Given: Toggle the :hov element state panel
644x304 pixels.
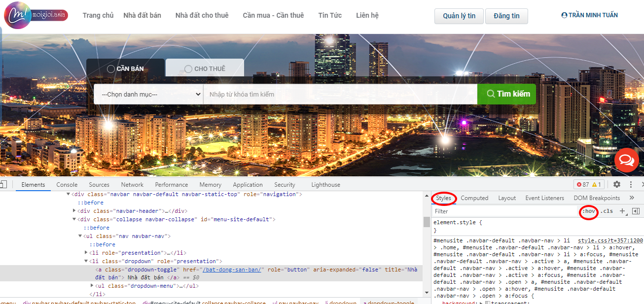Looking at the screenshot, I should [x=589, y=211].
